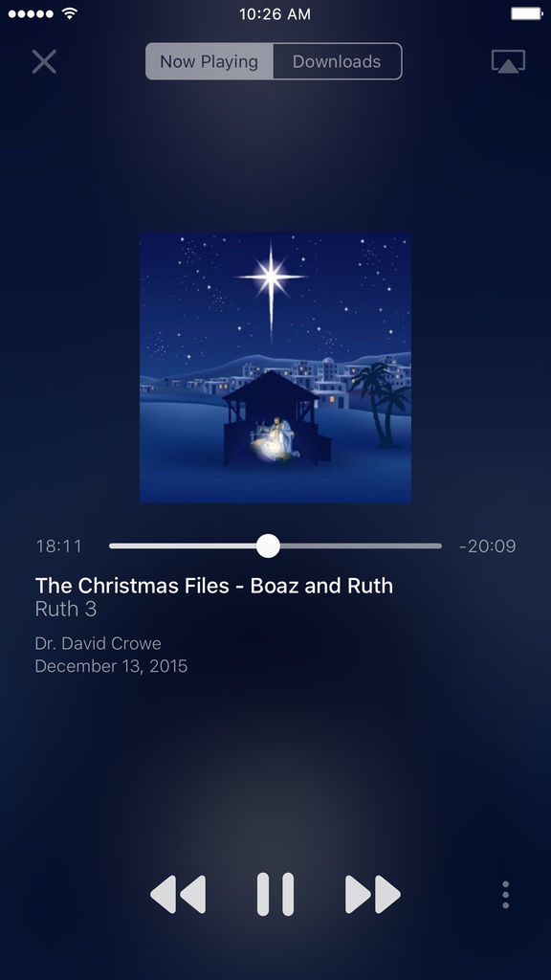Image resolution: width=551 pixels, height=980 pixels.
Task: Open AirPlay output options
Action: click(x=508, y=62)
